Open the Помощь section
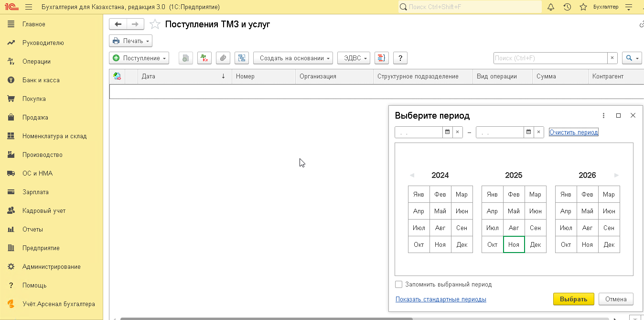This screenshot has height=320, width=644. [52, 286]
